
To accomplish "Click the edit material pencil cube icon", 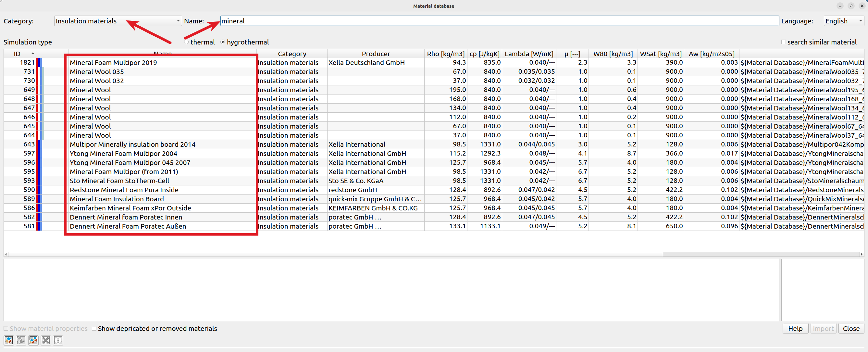I will point(21,340).
